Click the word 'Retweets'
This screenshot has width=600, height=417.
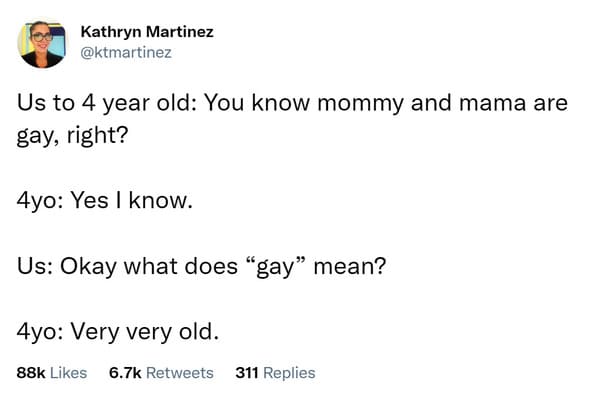click(180, 373)
